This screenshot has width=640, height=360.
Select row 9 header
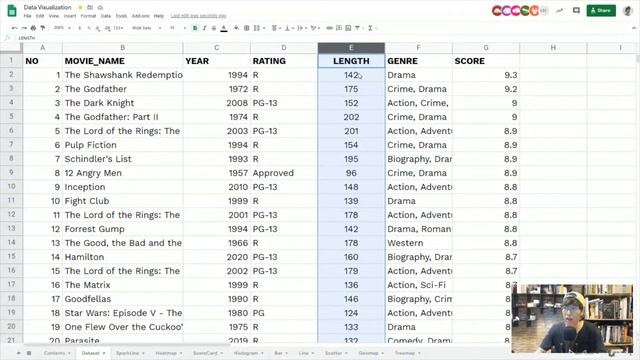[11, 173]
